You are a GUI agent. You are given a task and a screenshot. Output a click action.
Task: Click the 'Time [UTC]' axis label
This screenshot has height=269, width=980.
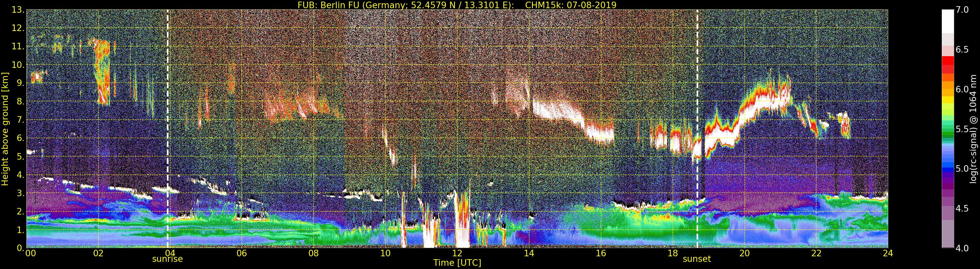point(457,262)
